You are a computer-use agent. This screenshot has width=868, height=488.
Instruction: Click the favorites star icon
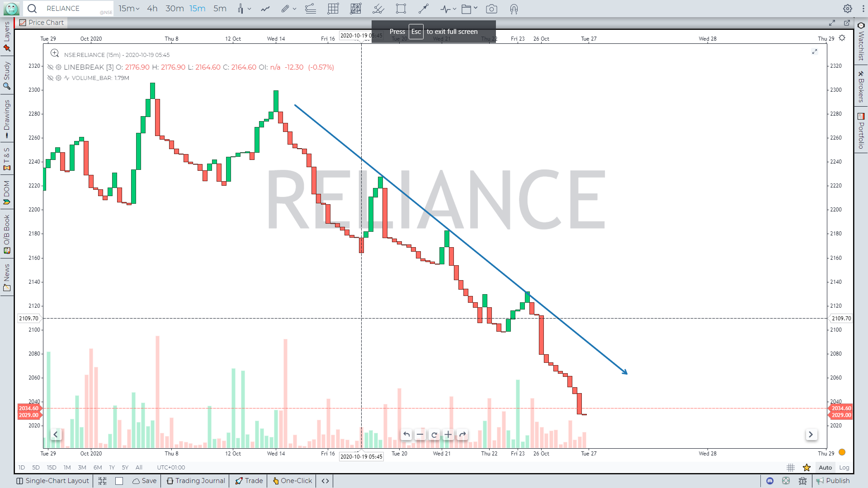pos(807,468)
